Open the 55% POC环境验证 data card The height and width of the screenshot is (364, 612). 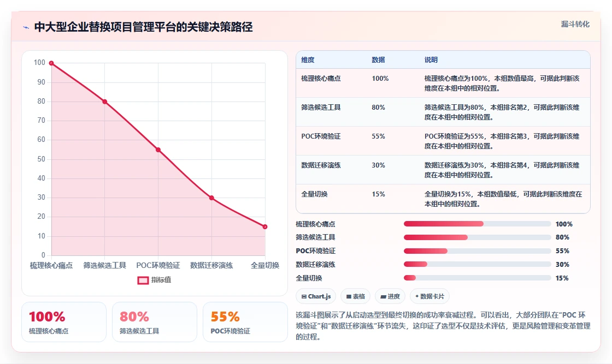[x=245, y=323]
